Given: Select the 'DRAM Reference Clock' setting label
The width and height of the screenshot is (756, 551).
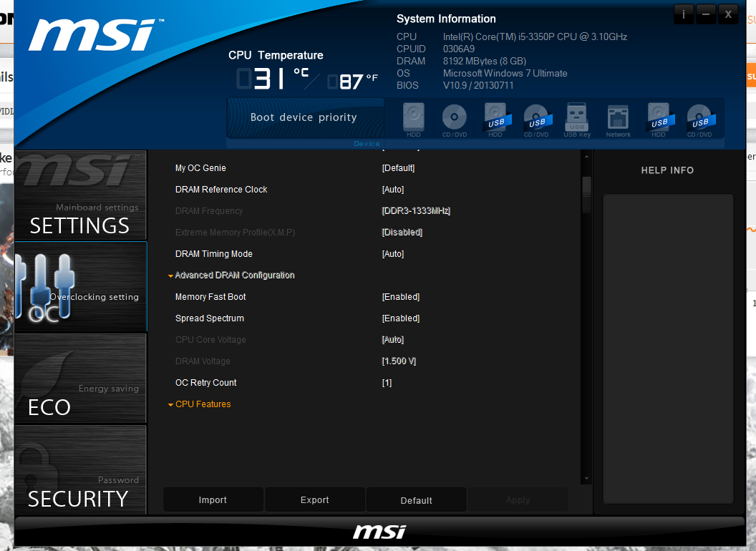Looking at the screenshot, I should 221,190.
